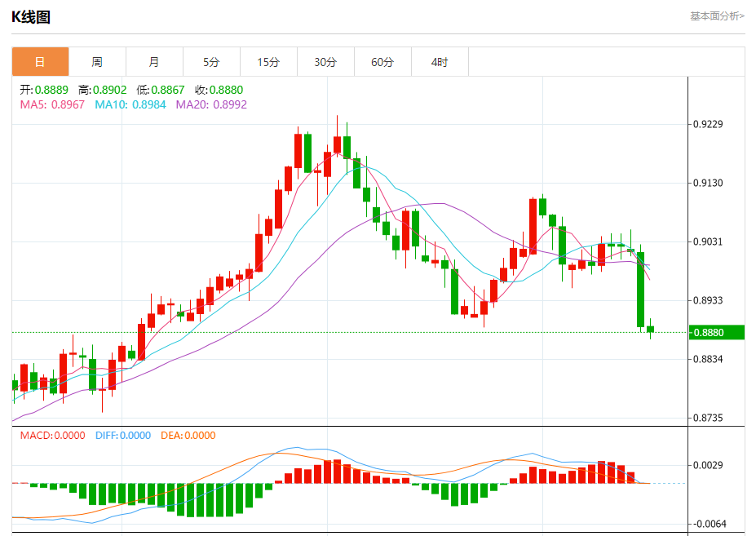Click the 0.8735 price axis label
Viewport: 756px width, 536px height.
click(x=708, y=418)
